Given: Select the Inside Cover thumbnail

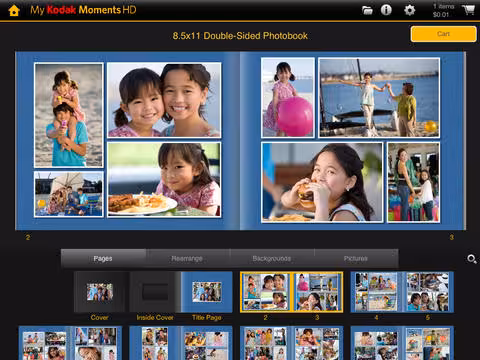Looking at the screenshot, I should coord(155,292).
